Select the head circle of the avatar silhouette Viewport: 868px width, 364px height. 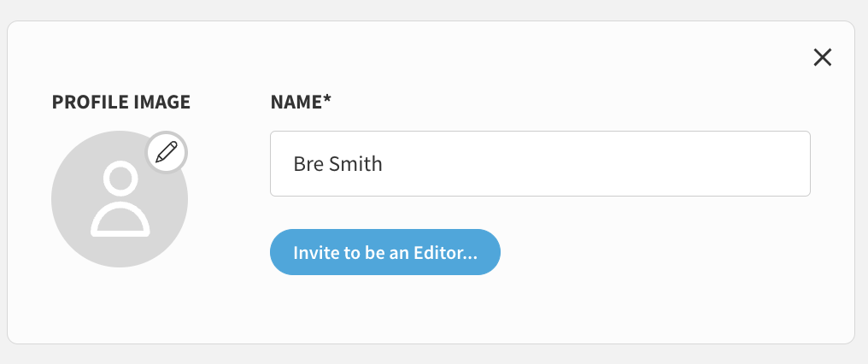[x=120, y=179]
